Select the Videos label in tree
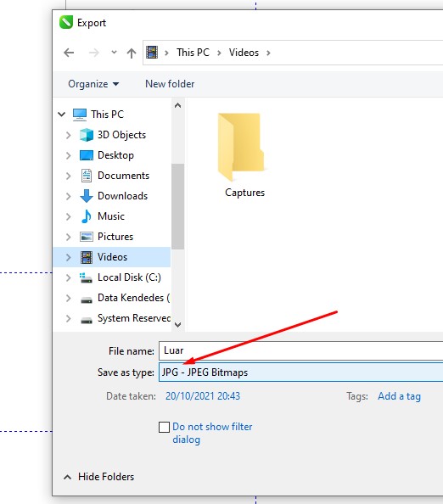The height and width of the screenshot is (504, 443). 112,257
